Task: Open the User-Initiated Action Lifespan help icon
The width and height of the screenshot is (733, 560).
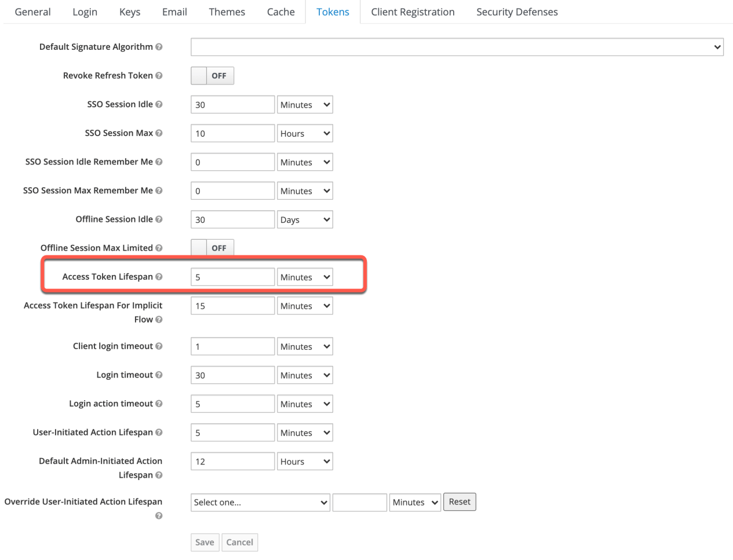Action: pos(159,433)
